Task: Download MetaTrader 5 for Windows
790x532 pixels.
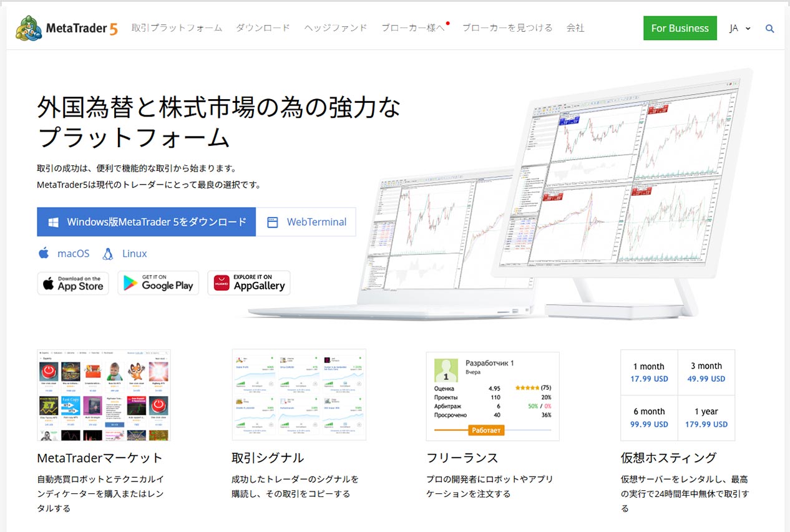Action: click(x=147, y=222)
